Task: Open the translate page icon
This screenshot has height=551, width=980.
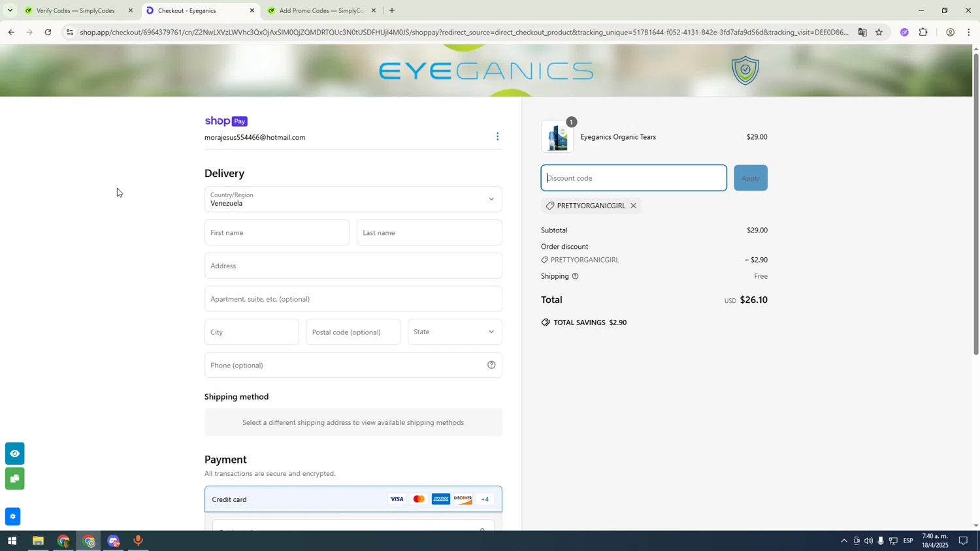Action: pyautogui.click(x=862, y=32)
